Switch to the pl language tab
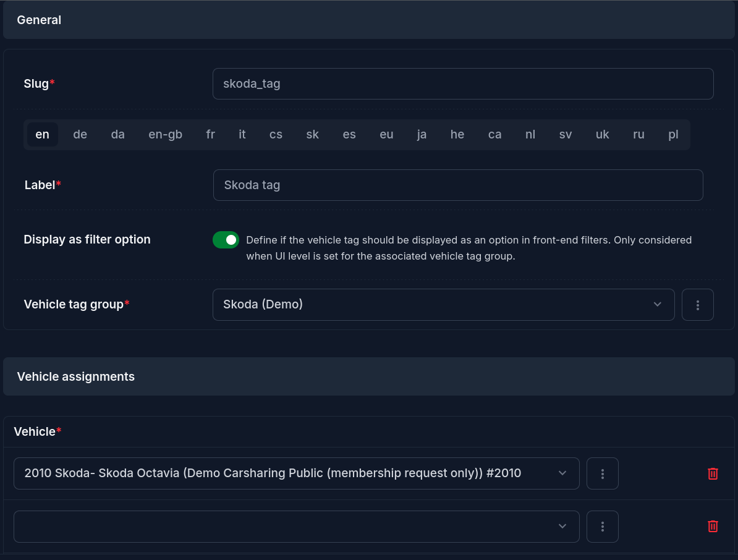 point(673,135)
